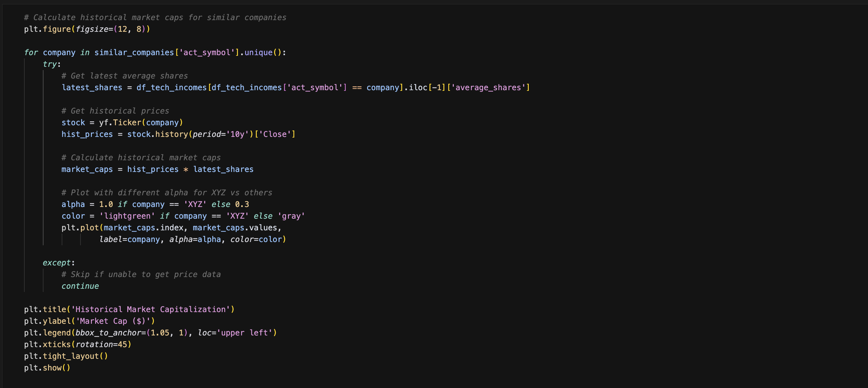Click the '10y' period string

(237, 134)
